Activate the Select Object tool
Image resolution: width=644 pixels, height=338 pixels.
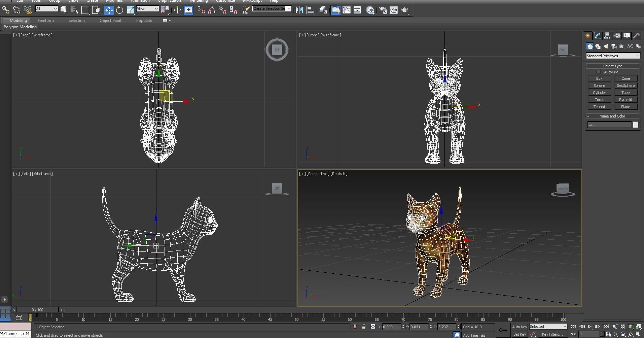coord(64,10)
